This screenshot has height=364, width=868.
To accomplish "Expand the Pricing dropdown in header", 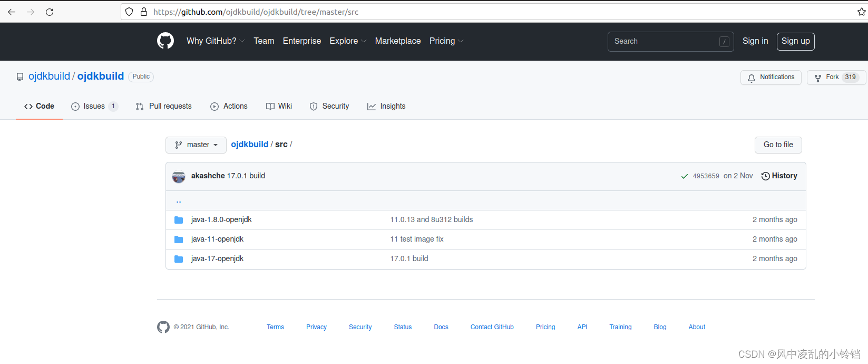I will pos(446,41).
